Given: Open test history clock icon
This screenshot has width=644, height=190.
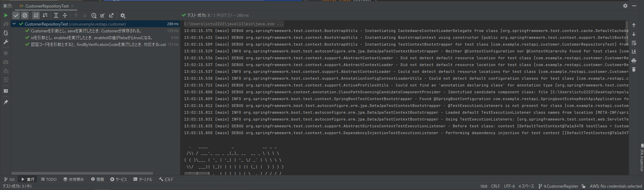Looking at the screenshot, I should point(94,15).
